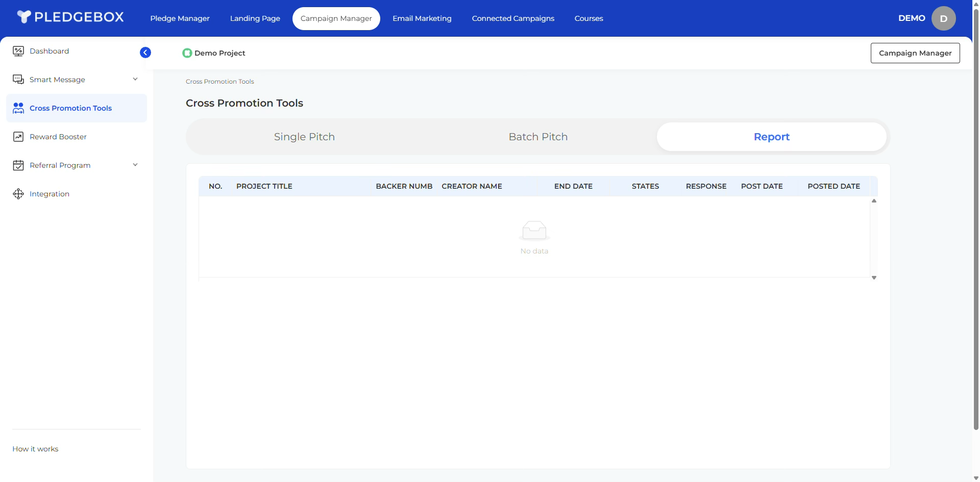Click the Dashboard sidebar icon
This screenshot has height=482, width=980.
pyautogui.click(x=18, y=51)
